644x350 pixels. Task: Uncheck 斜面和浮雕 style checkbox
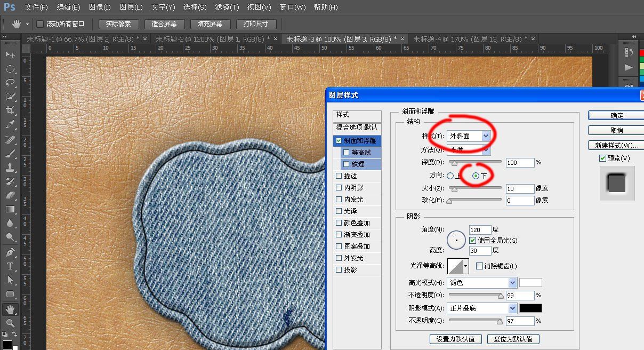[x=339, y=141]
